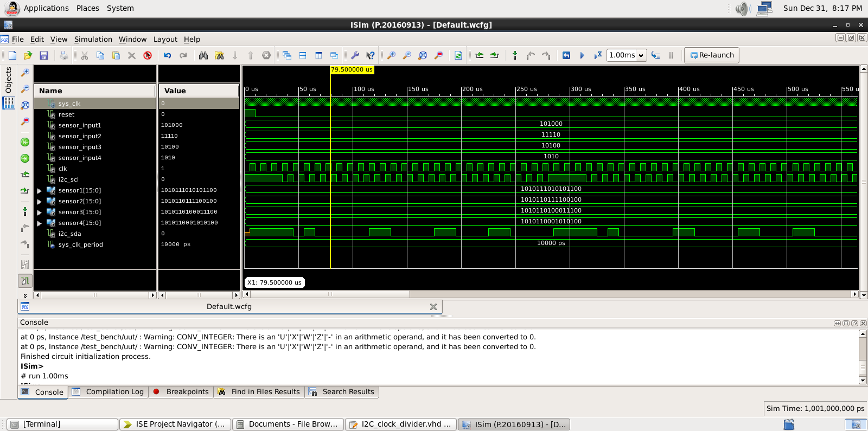The image size is (868, 431).
Task: Switch to I2C_clock_divider.vhd taskbar window
Action: (400, 424)
